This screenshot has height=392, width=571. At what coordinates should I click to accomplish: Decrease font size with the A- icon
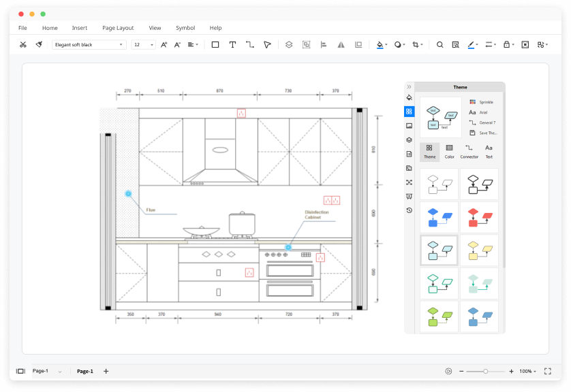pos(177,45)
